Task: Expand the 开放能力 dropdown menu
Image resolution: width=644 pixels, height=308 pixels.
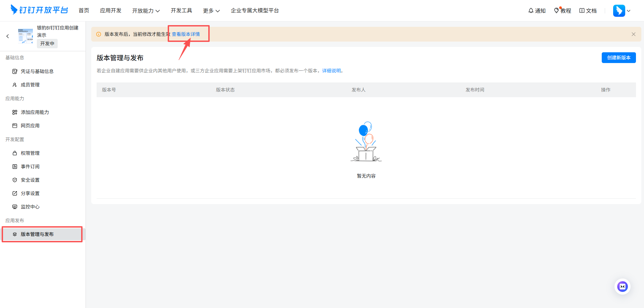Action: pos(146,10)
